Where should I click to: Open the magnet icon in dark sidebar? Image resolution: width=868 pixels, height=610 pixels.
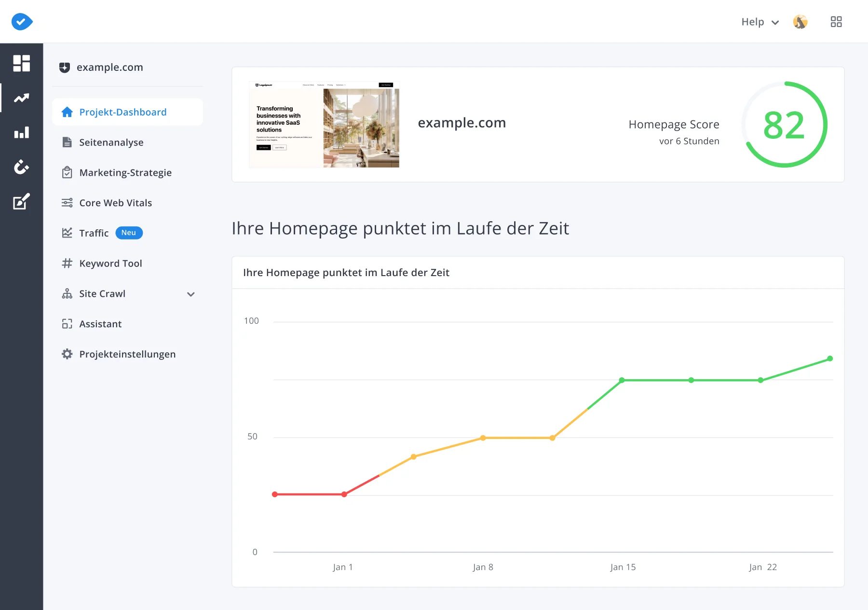[x=21, y=167]
